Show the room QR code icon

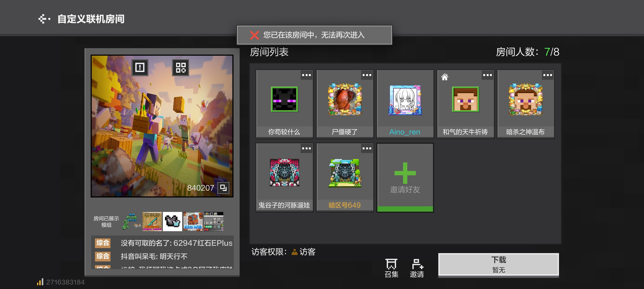pyautogui.click(x=181, y=67)
